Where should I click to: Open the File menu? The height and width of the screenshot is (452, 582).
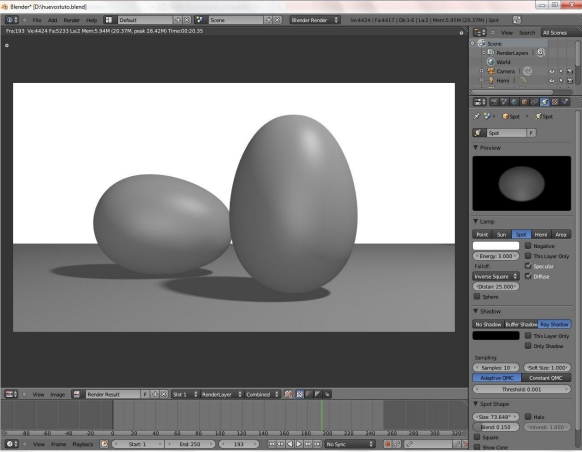[37, 20]
